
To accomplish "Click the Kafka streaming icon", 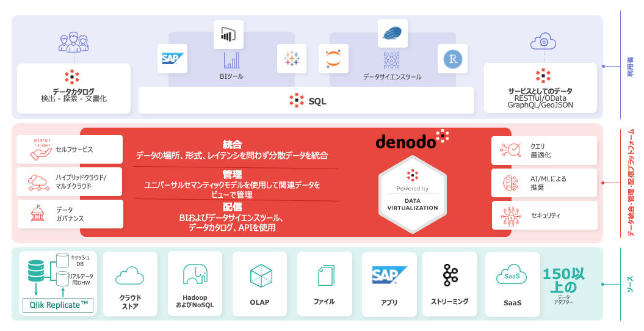I will coord(450,275).
